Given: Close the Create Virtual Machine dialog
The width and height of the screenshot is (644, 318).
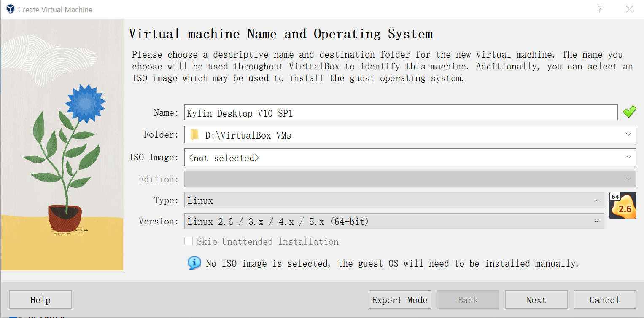Looking at the screenshot, I should (629, 9).
